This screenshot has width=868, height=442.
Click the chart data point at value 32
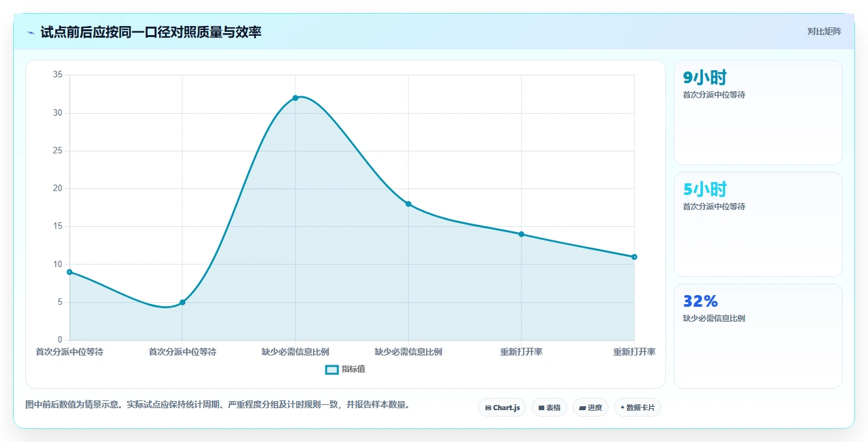click(x=295, y=97)
